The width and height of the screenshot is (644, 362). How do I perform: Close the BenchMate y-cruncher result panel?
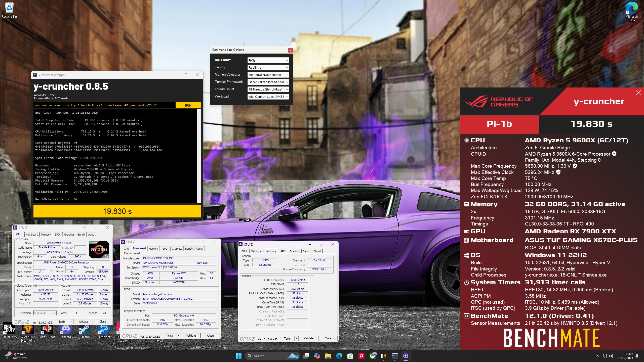[638, 93]
